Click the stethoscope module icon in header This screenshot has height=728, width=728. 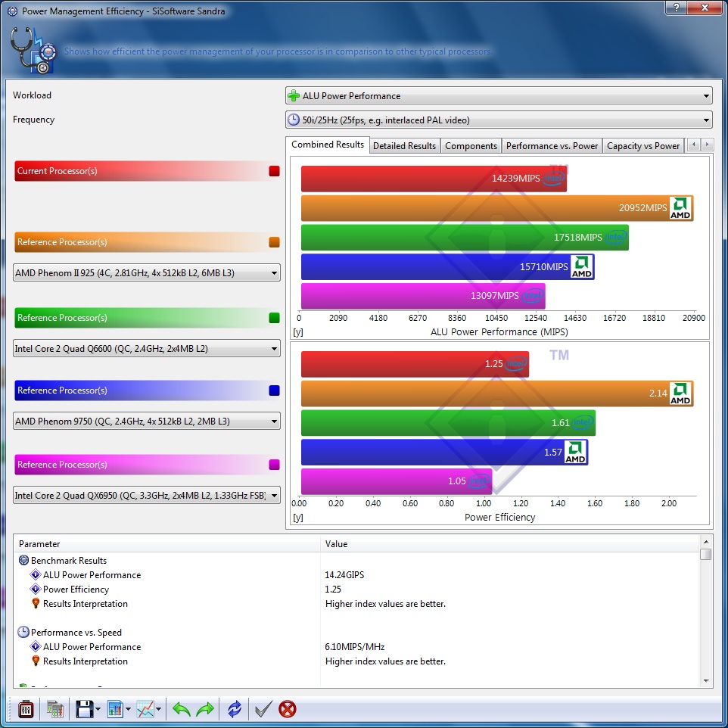(x=33, y=50)
